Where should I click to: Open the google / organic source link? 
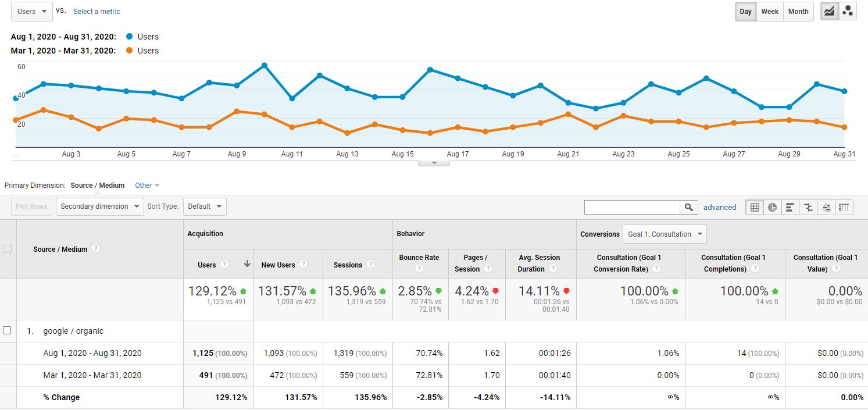click(x=73, y=331)
